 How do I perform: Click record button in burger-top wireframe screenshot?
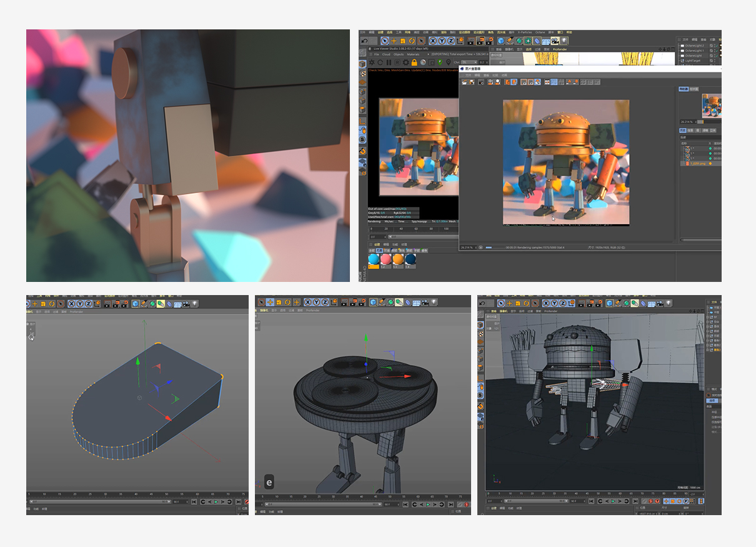tap(467, 504)
